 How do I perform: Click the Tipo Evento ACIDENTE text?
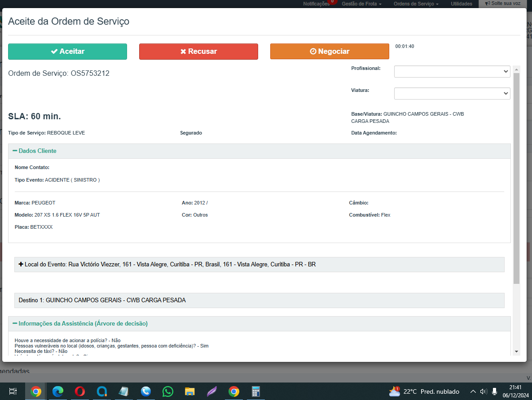point(57,180)
